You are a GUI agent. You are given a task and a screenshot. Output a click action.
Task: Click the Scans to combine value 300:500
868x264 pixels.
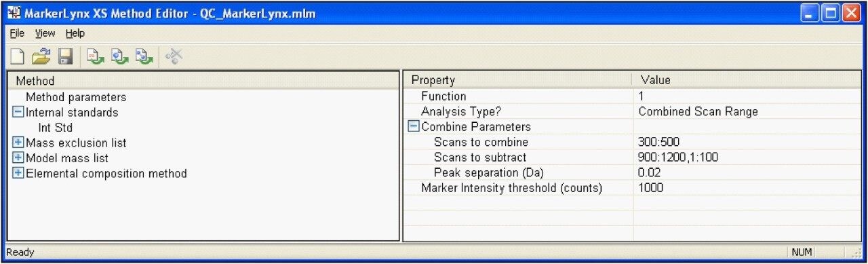(658, 142)
